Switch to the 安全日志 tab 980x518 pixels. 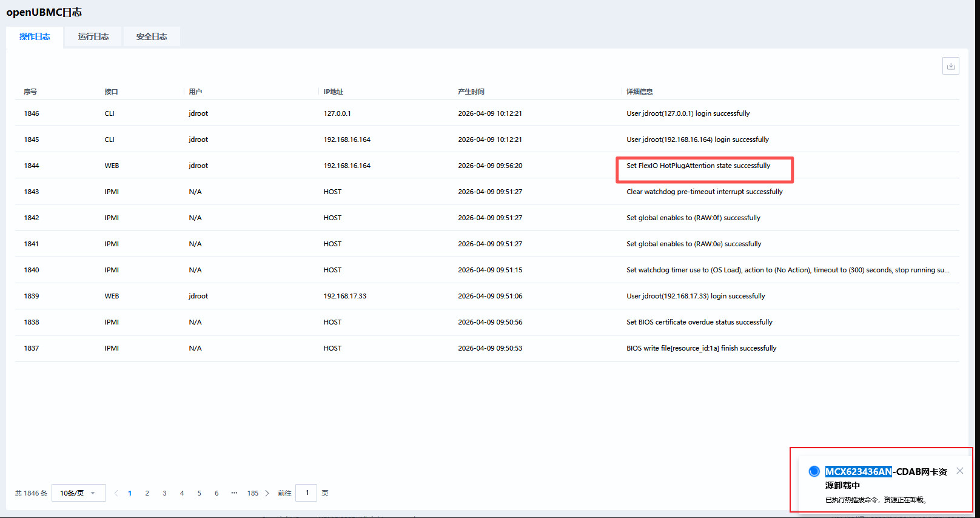[x=152, y=36]
